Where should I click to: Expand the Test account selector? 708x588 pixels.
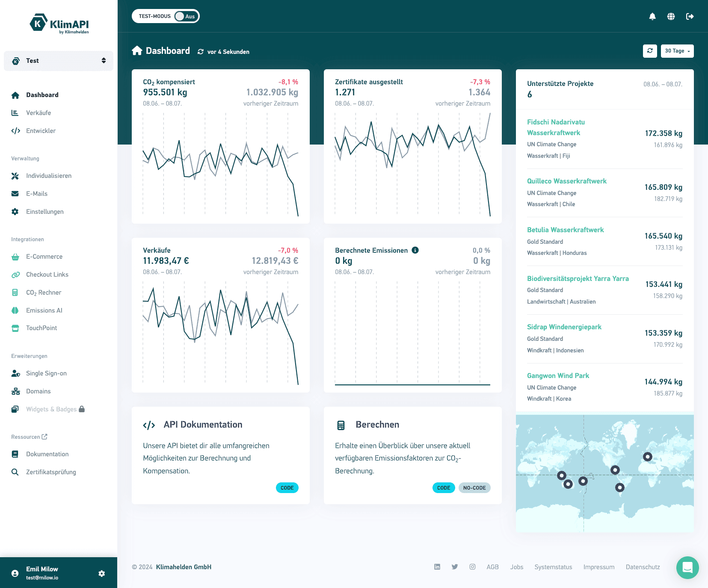point(59,61)
